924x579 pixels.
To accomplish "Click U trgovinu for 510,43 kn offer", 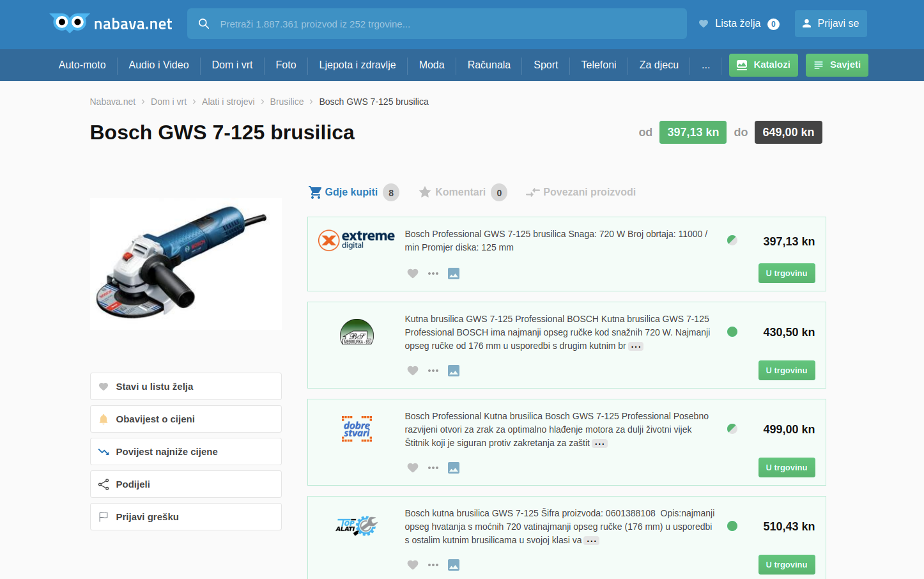I will click(x=787, y=565).
